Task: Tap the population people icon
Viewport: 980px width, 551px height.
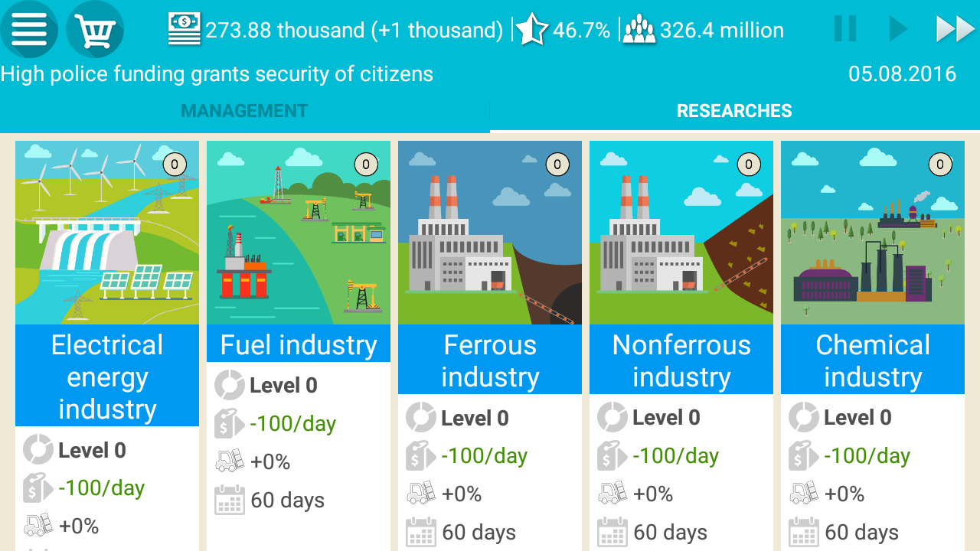Action: 639,30
